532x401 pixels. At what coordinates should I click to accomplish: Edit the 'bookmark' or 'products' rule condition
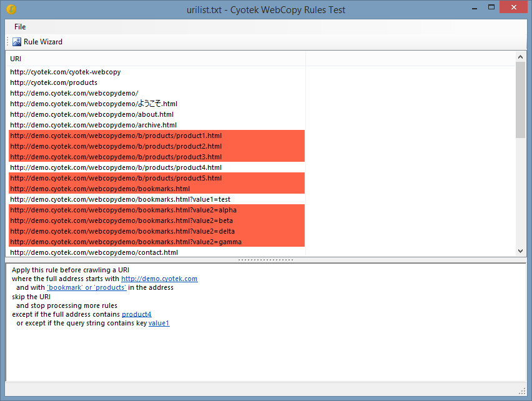(86, 287)
